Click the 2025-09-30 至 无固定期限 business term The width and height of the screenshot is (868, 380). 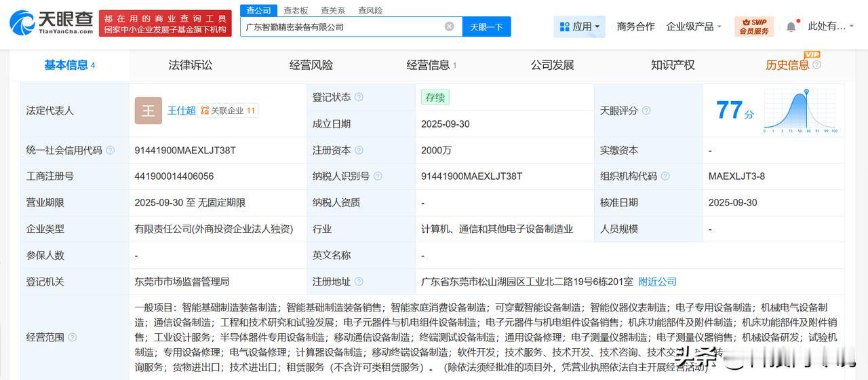(x=190, y=202)
